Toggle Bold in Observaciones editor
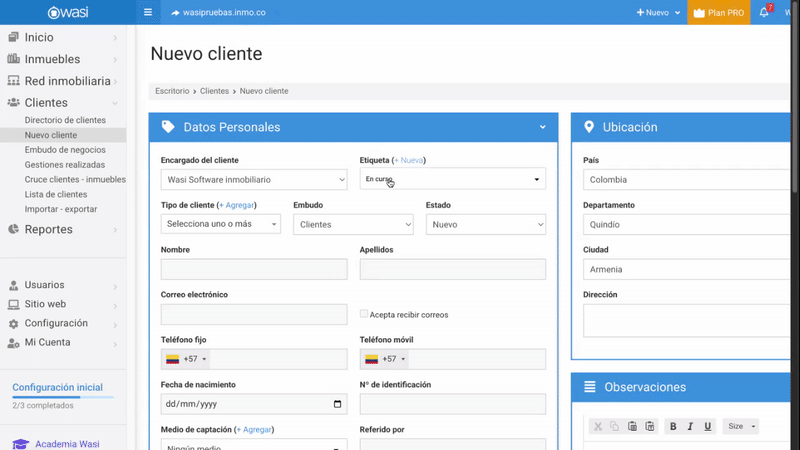Screen dimensions: 800x450 coord(673,426)
